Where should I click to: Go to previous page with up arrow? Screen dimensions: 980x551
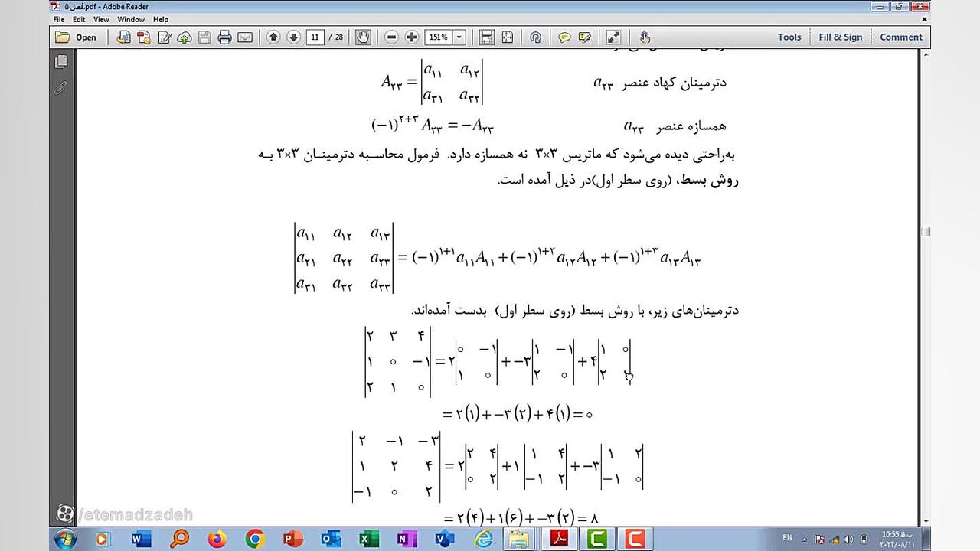click(273, 37)
